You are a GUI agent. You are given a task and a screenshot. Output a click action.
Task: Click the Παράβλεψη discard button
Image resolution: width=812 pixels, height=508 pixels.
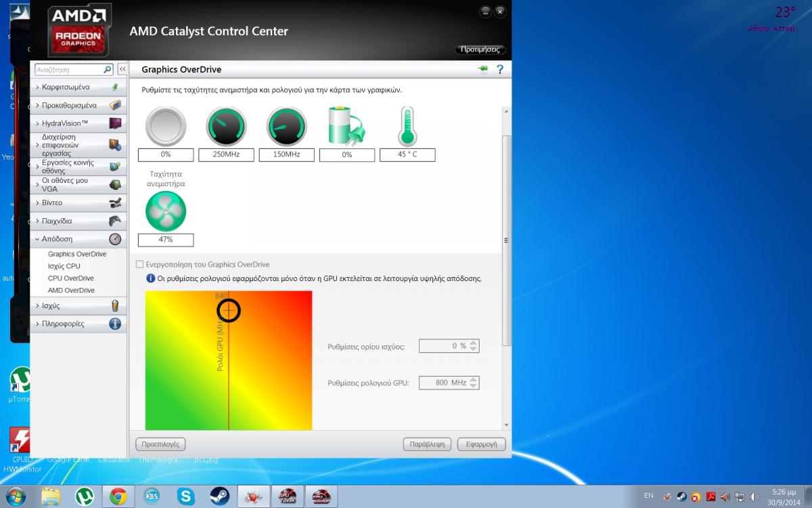tap(427, 444)
